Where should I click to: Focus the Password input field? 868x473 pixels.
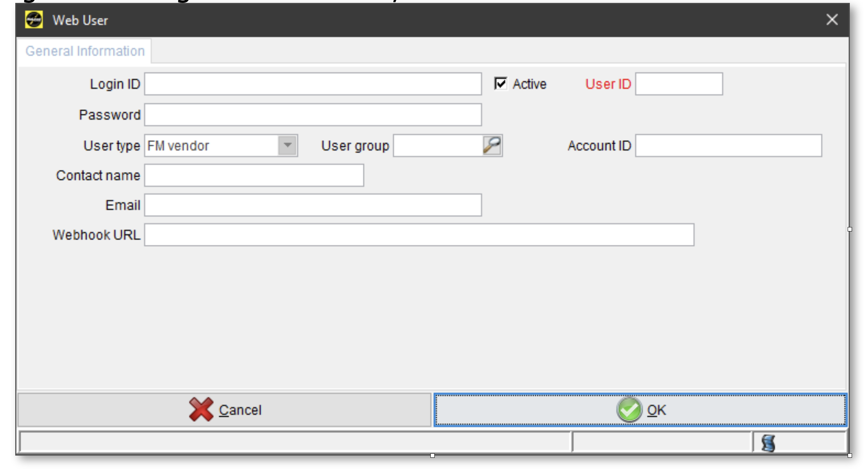click(313, 115)
